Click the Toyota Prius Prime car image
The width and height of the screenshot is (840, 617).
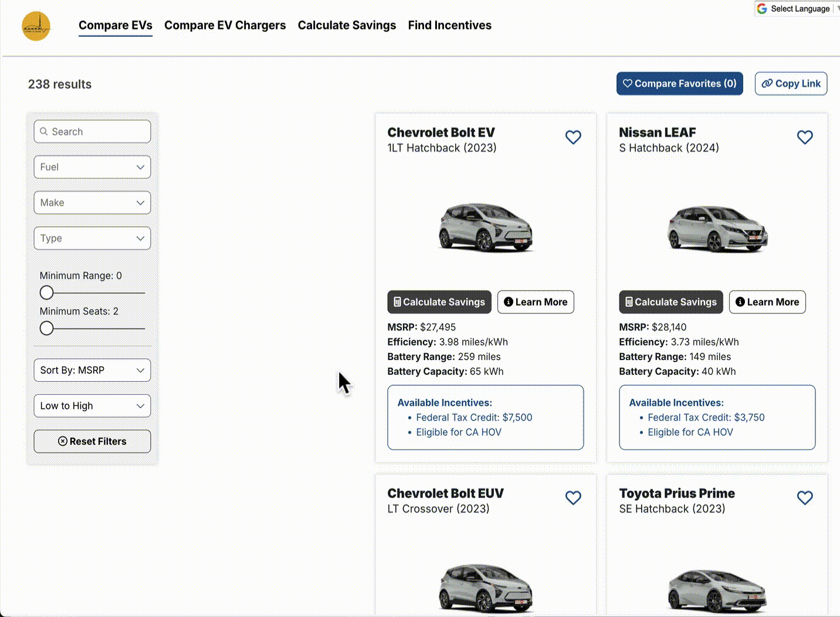tap(717, 591)
